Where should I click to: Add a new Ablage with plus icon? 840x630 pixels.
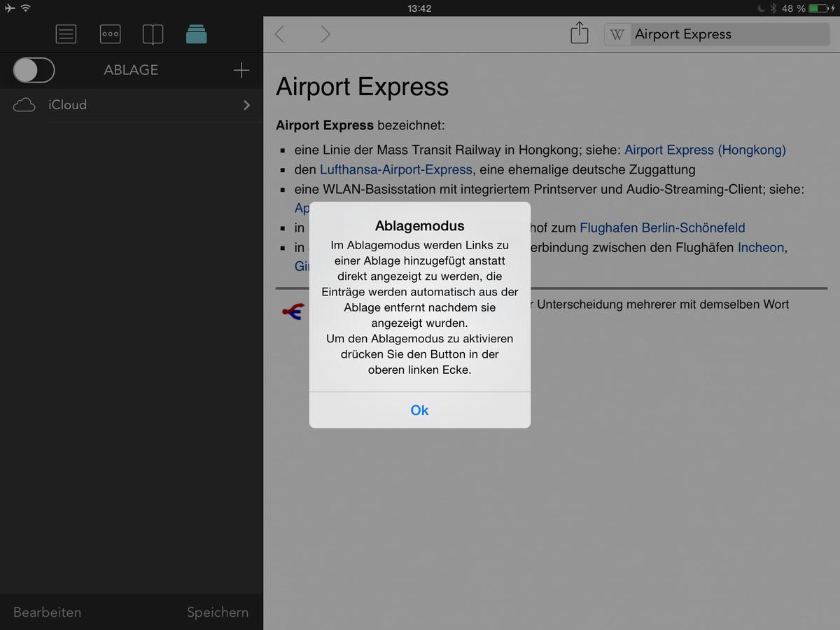(x=241, y=70)
